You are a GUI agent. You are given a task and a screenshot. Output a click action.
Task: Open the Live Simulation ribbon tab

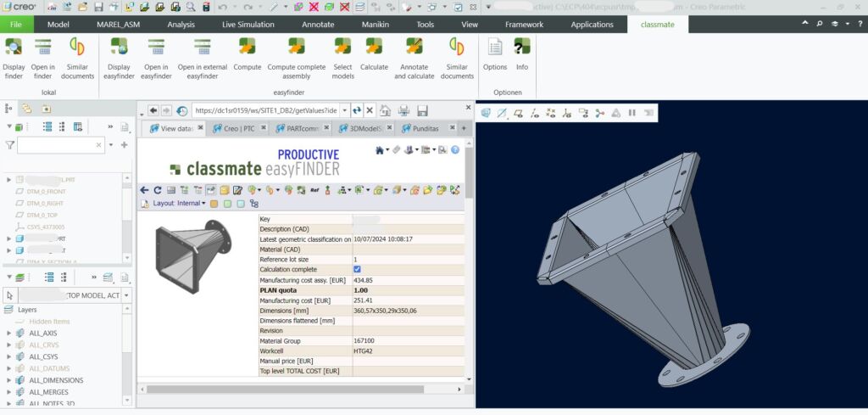pyautogui.click(x=248, y=25)
